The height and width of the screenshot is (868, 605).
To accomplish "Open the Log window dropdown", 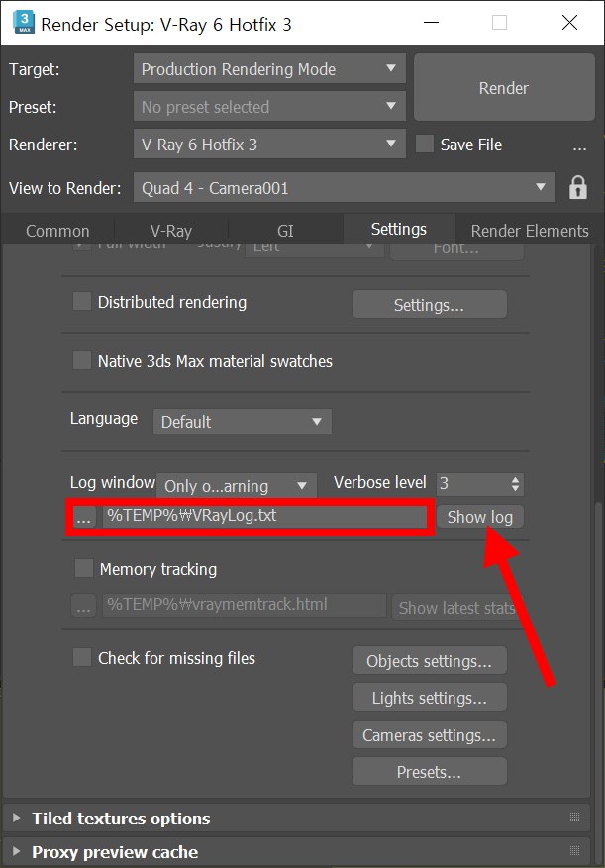I will [x=237, y=486].
